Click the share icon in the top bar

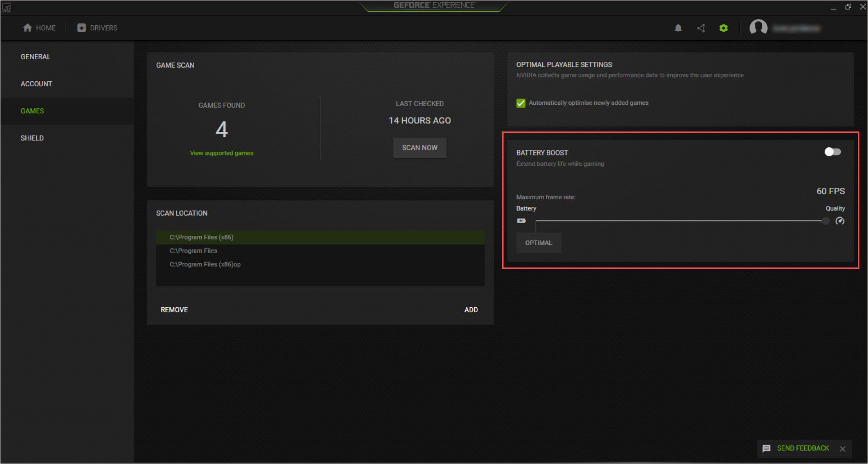coord(700,28)
